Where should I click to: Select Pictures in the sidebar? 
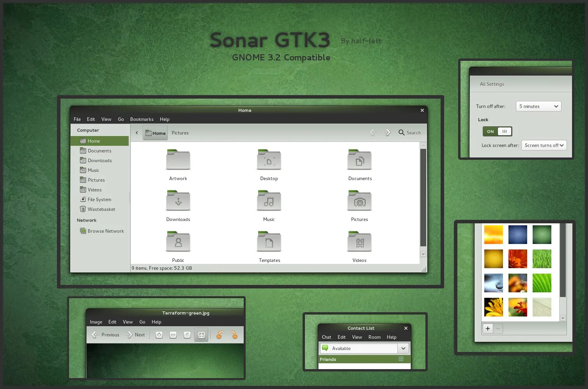(x=99, y=180)
